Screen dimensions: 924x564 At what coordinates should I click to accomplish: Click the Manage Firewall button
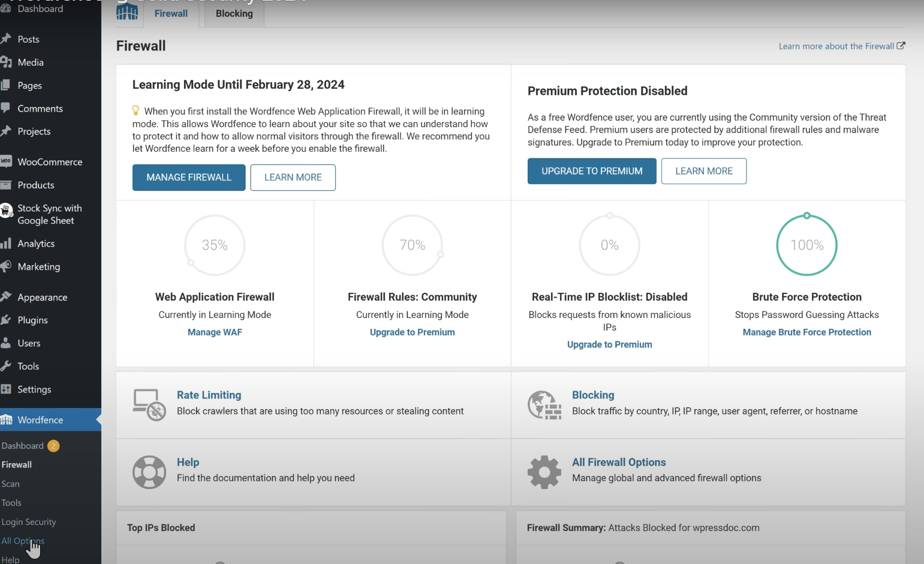pyautogui.click(x=188, y=177)
